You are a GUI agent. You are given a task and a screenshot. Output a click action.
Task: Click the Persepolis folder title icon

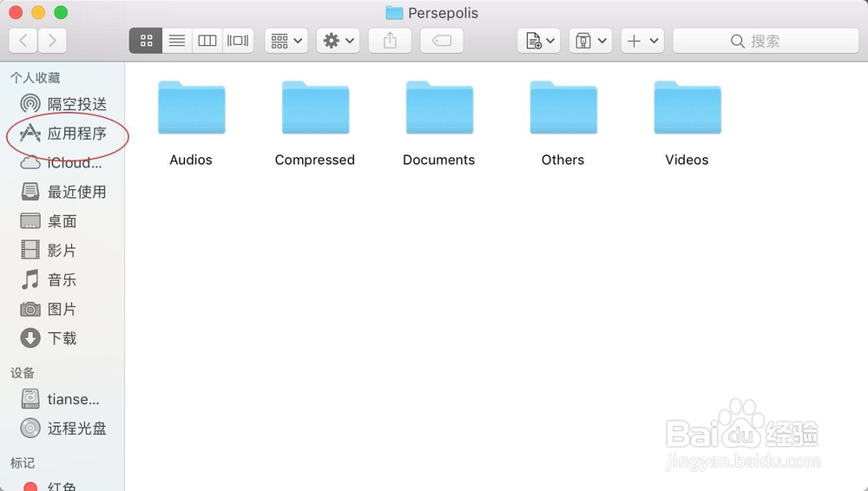tap(394, 12)
